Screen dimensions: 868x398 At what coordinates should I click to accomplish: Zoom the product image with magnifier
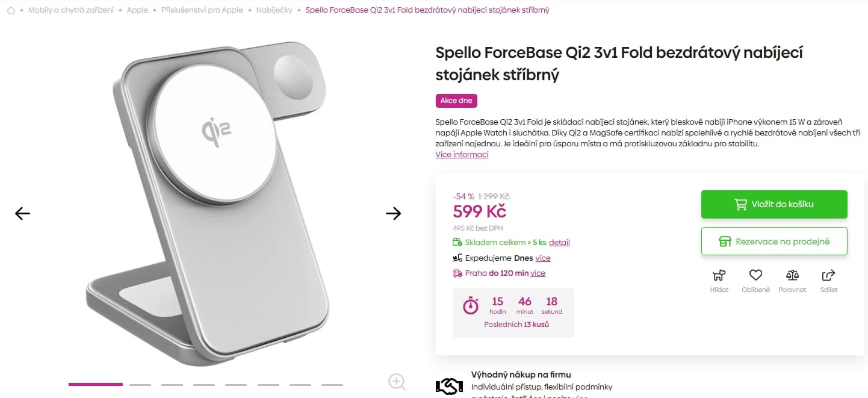(397, 382)
